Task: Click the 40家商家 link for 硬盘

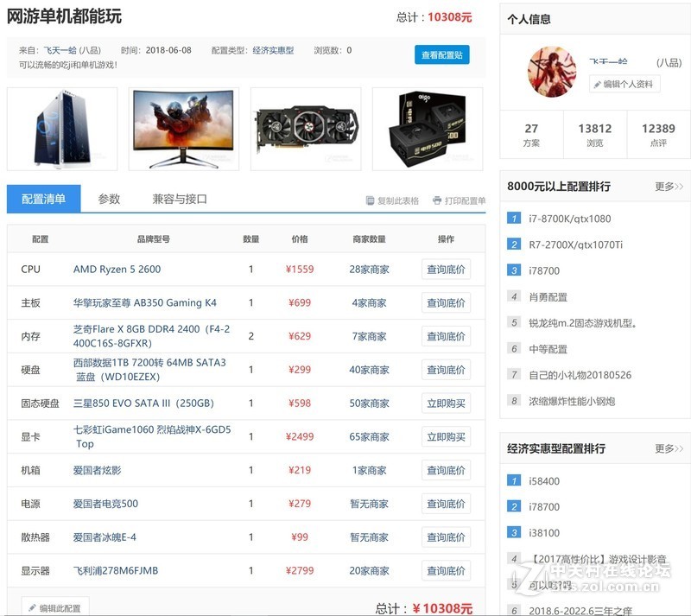Action: pyautogui.click(x=370, y=370)
